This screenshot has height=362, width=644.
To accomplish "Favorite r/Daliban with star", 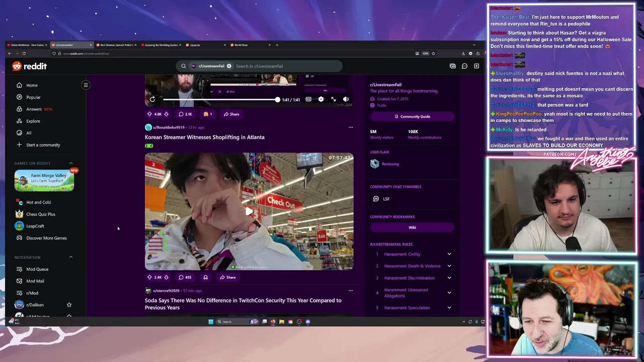I will (x=69, y=305).
